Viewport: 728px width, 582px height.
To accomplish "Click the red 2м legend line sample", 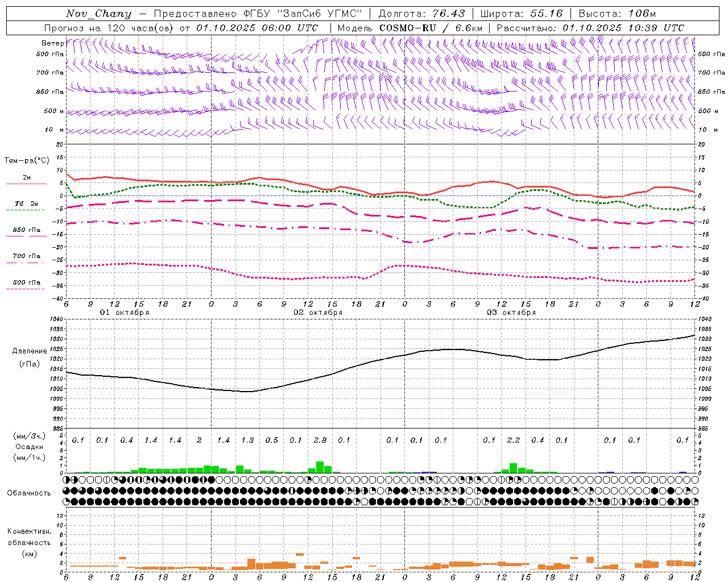I will 26,184.
